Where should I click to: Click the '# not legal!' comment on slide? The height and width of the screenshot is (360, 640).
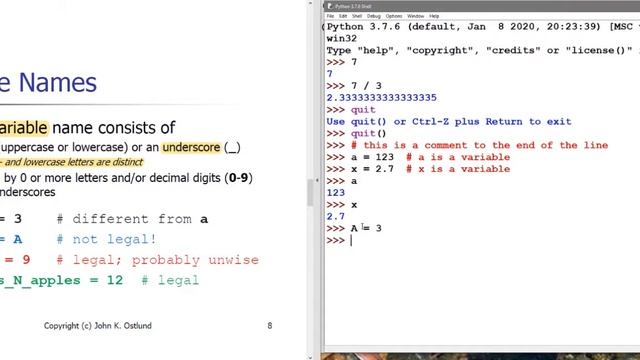click(x=106, y=239)
